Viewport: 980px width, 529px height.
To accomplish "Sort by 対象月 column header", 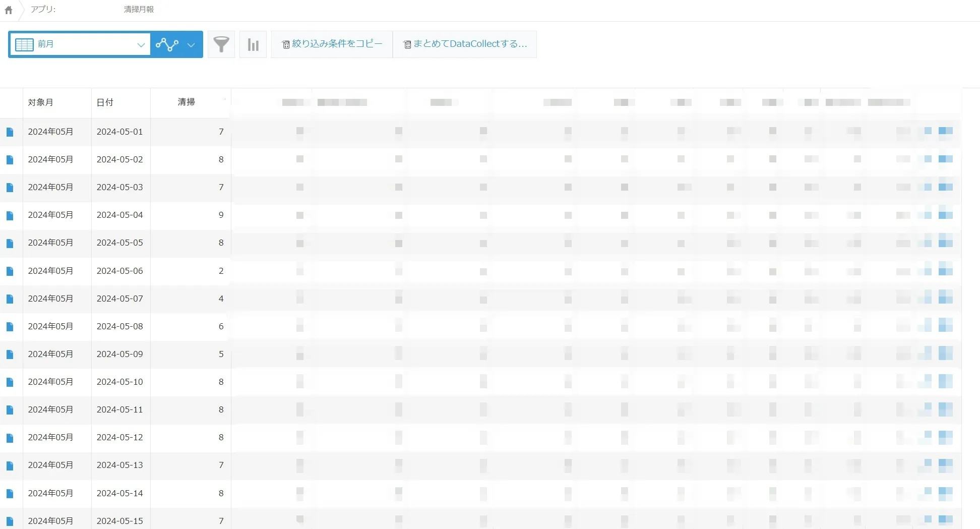I will [x=40, y=102].
